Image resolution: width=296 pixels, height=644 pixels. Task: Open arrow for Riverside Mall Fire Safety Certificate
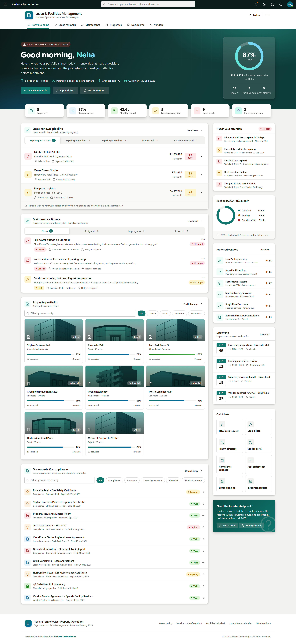(x=203, y=492)
